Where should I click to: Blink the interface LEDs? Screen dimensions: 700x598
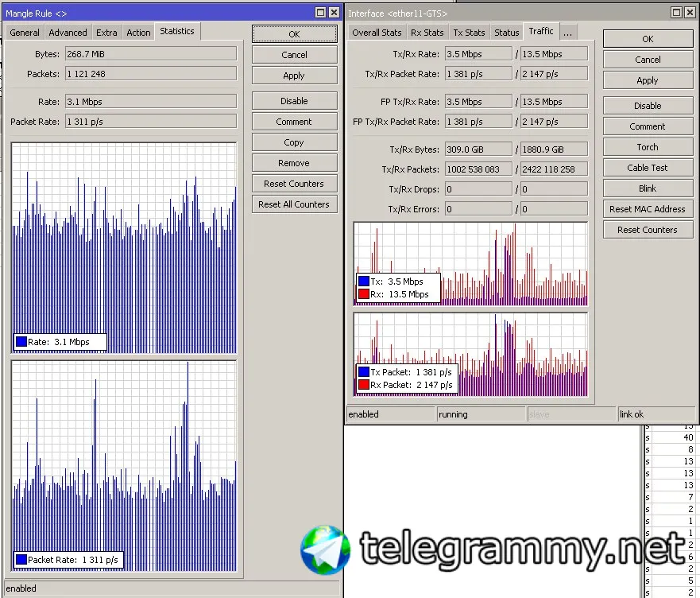tap(648, 188)
